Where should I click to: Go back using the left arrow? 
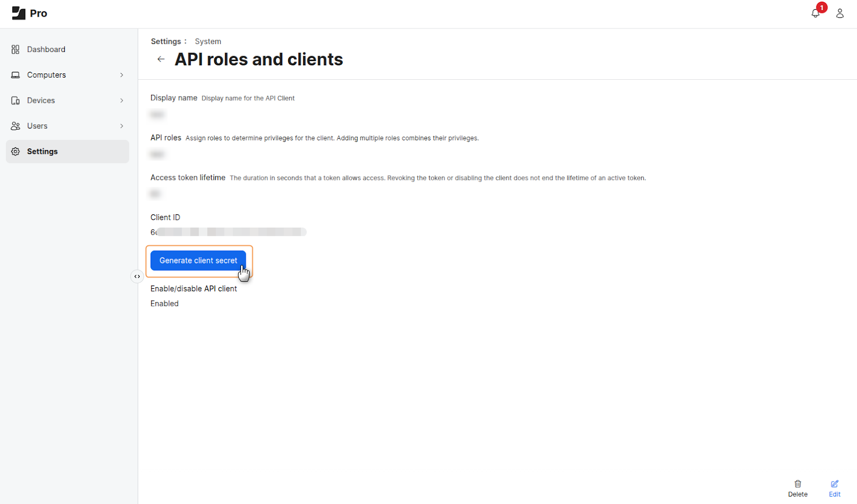tap(161, 59)
